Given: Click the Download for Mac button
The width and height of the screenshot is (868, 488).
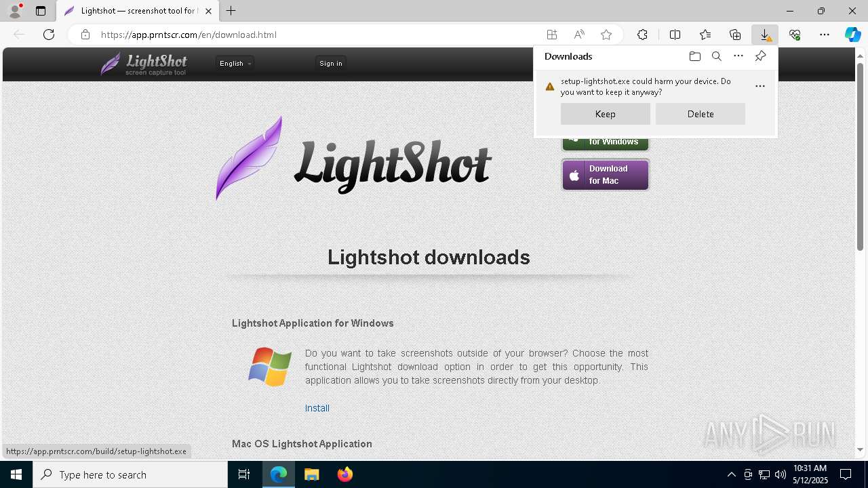Looking at the screenshot, I should 606,175.
